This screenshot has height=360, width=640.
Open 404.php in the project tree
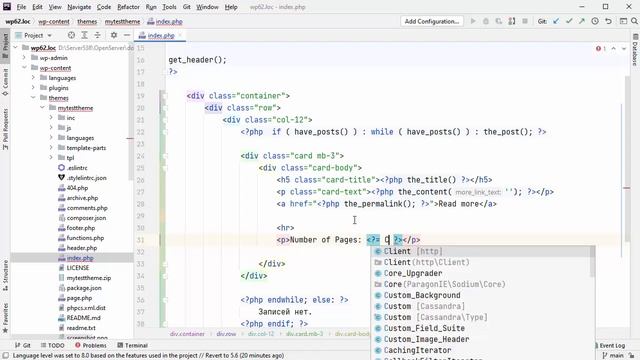pyautogui.click(x=77, y=188)
